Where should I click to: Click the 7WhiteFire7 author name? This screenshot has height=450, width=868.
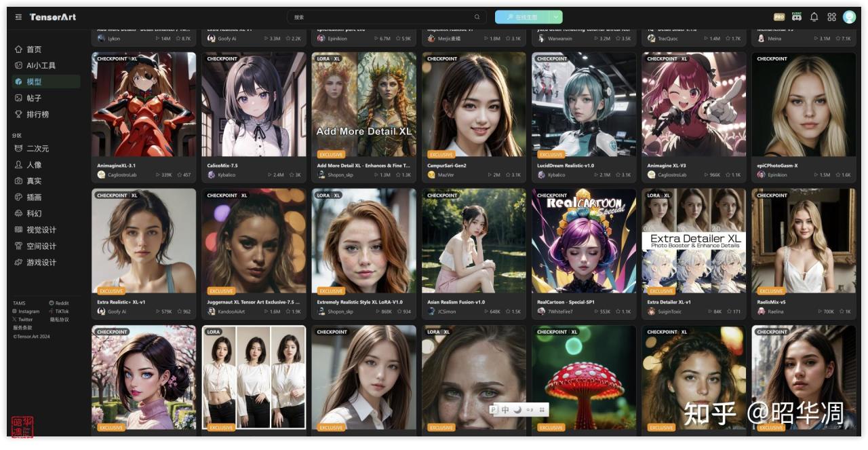pos(560,312)
